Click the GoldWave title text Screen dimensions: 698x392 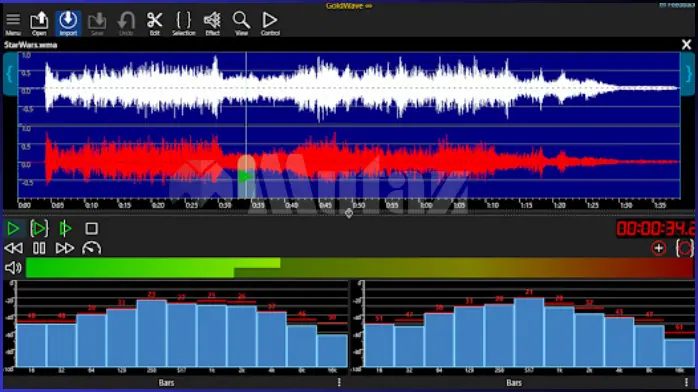pyautogui.click(x=349, y=6)
